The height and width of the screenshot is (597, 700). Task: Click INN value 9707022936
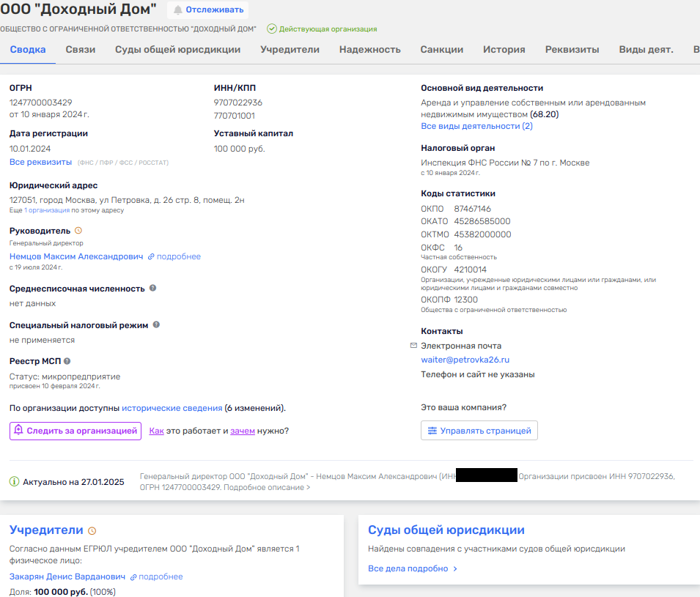(238, 103)
